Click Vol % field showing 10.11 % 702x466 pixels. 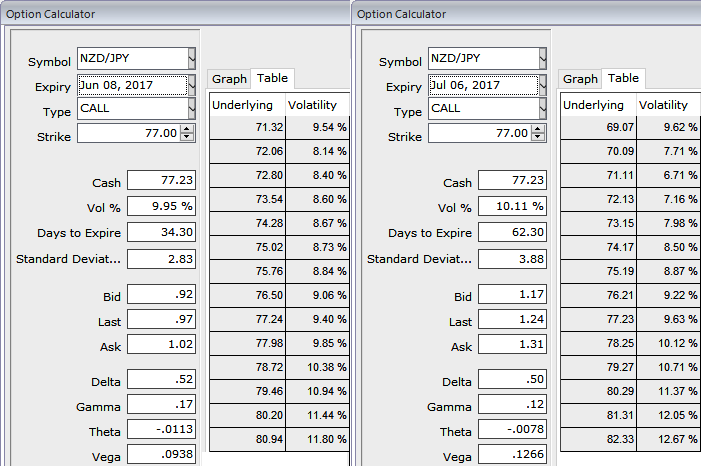[513, 206]
